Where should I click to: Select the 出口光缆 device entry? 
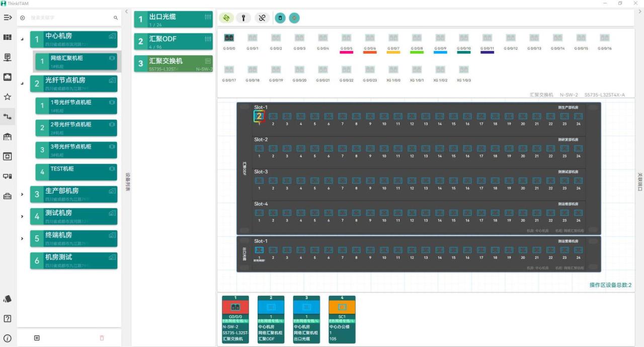tap(174, 19)
